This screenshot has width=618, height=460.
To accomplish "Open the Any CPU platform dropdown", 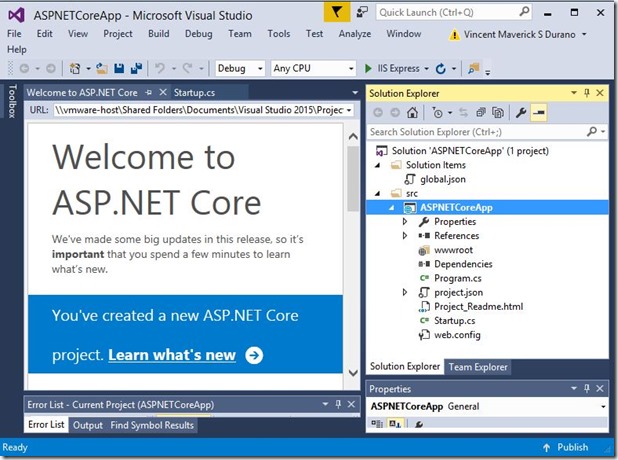I will pyautogui.click(x=313, y=69).
